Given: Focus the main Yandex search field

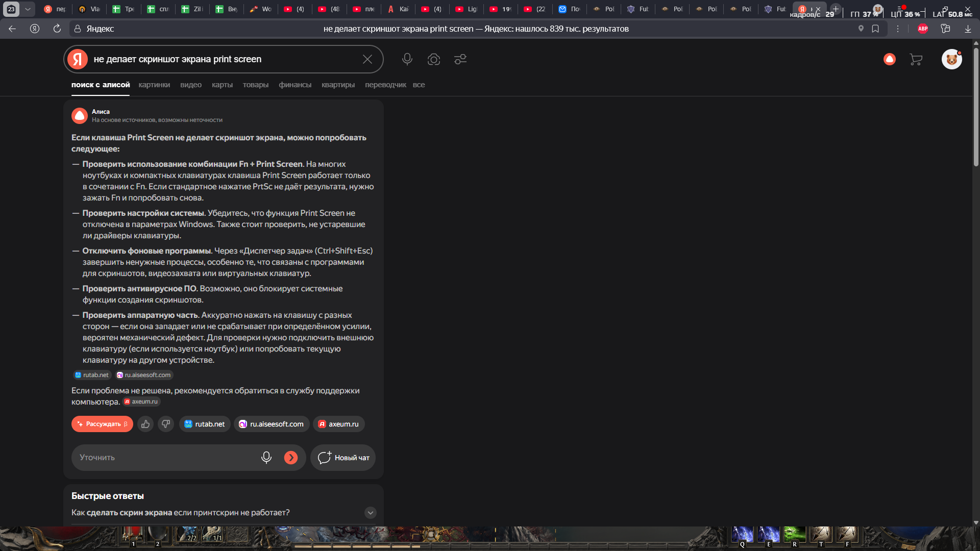Looking at the screenshot, I should (225, 59).
